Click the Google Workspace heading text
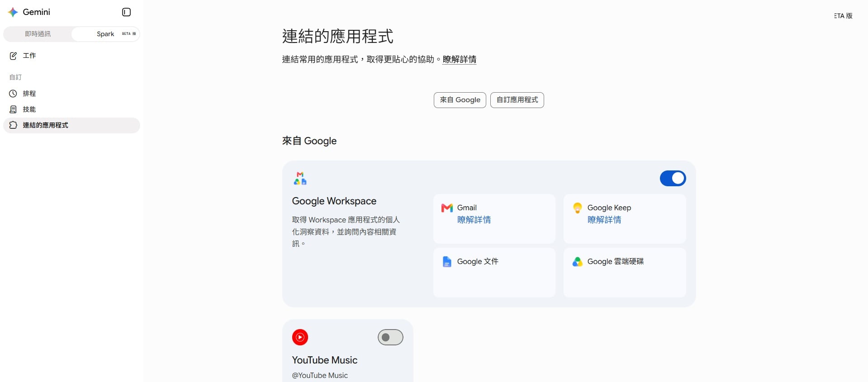Image resolution: width=868 pixels, height=382 pixels. 334,201
